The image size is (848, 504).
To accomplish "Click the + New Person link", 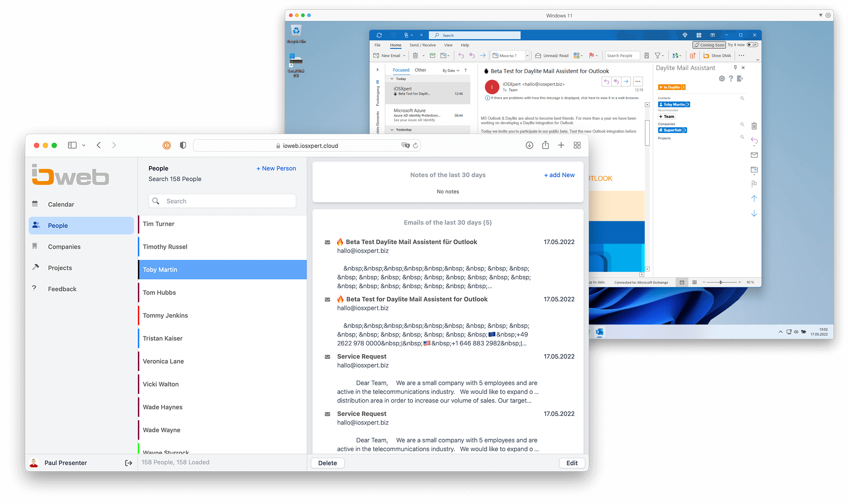I will pyautogui.click(x=276, y=168).
